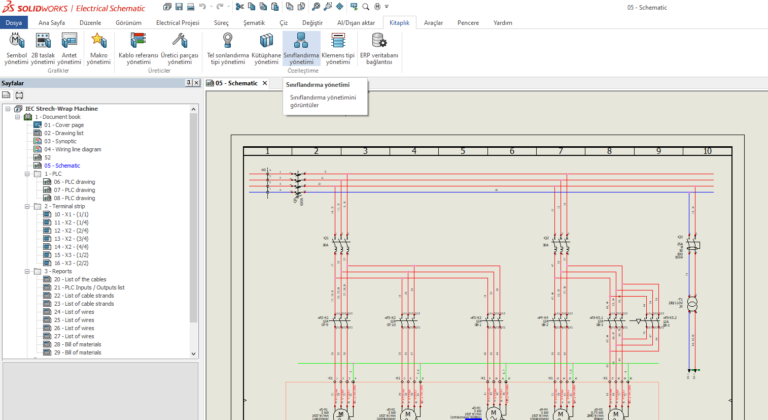
Task: Collapse the 3 - Reports folder
Action: [27, 271]
